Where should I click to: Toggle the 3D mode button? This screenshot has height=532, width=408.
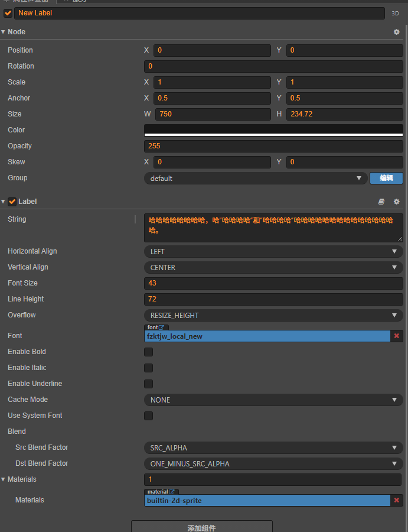coord(396,13)
